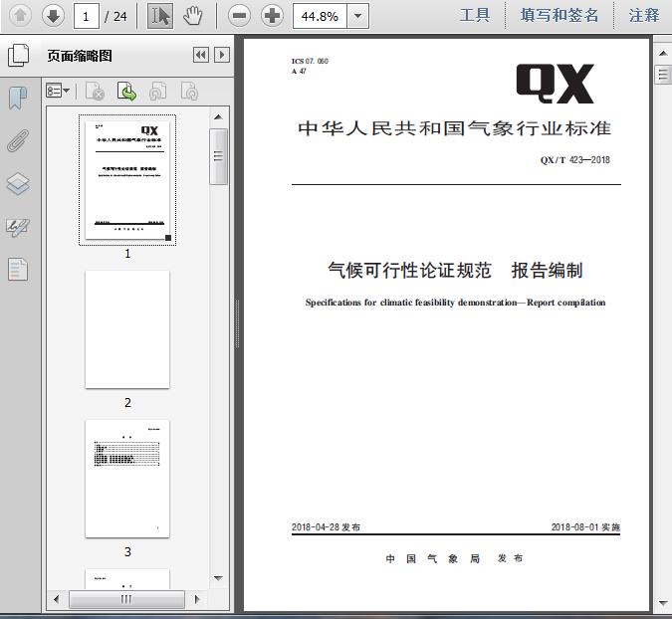Click the 页面缩略图 panel title
Viewport: 672px width, 619px height.
(80, 56)
